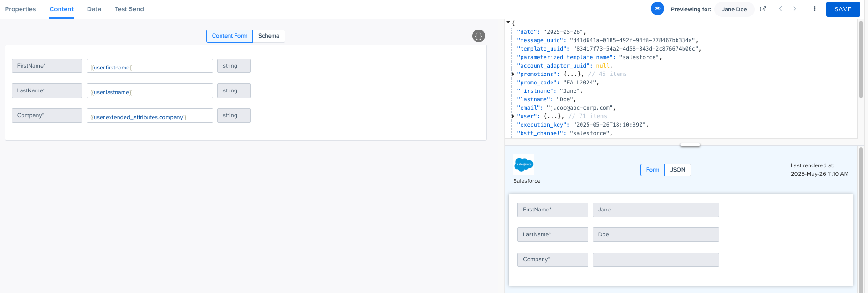Image resolution: width=868 pixels, height=293 pixels.
Task: Edit the FirstName value field
Action: [x=150, y=66]
